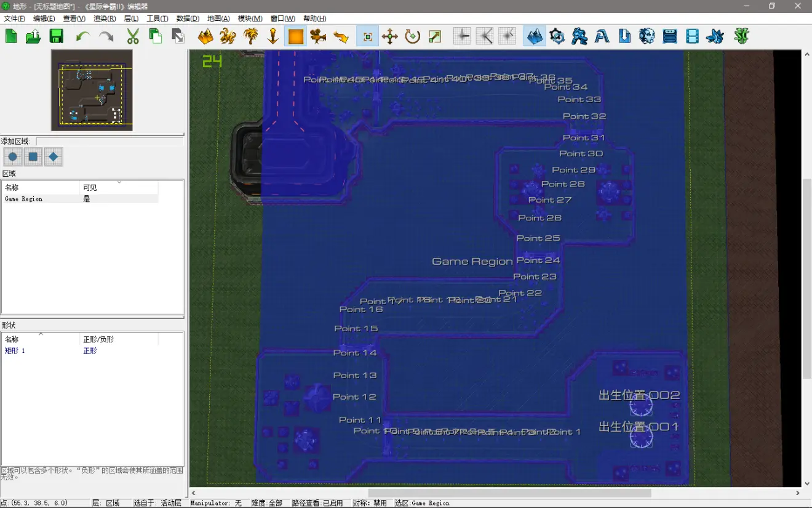
Task: Select the Cameras layer icon
Action: point(318,36)
